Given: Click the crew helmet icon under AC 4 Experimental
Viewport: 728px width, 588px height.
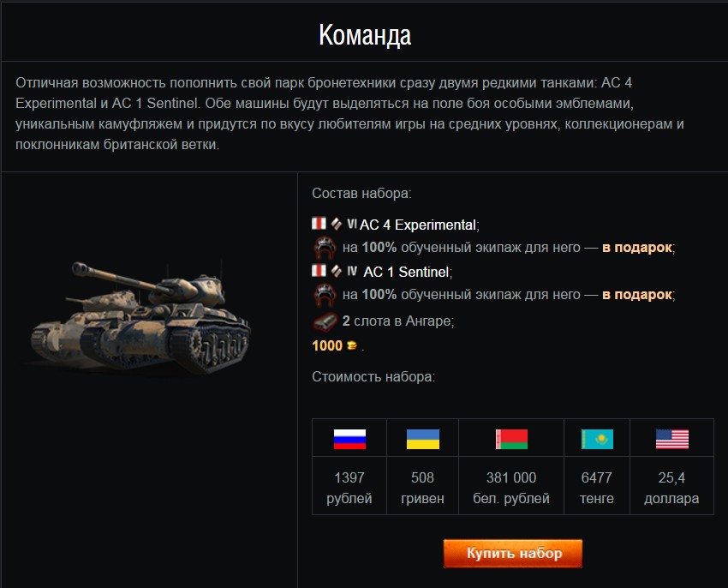Looking at the screenshot, I should [x=324, y=248].
